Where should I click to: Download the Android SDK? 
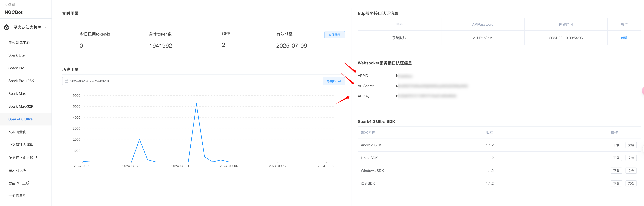pos(616,145)
